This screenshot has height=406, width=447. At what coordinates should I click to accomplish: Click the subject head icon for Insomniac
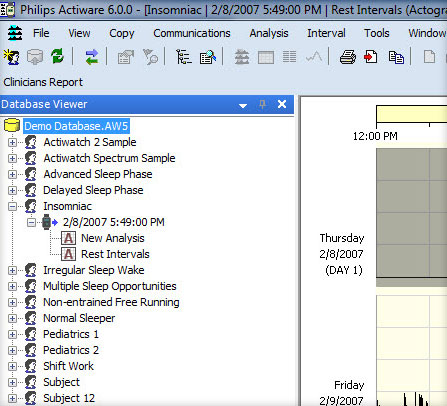pos(31,206)
